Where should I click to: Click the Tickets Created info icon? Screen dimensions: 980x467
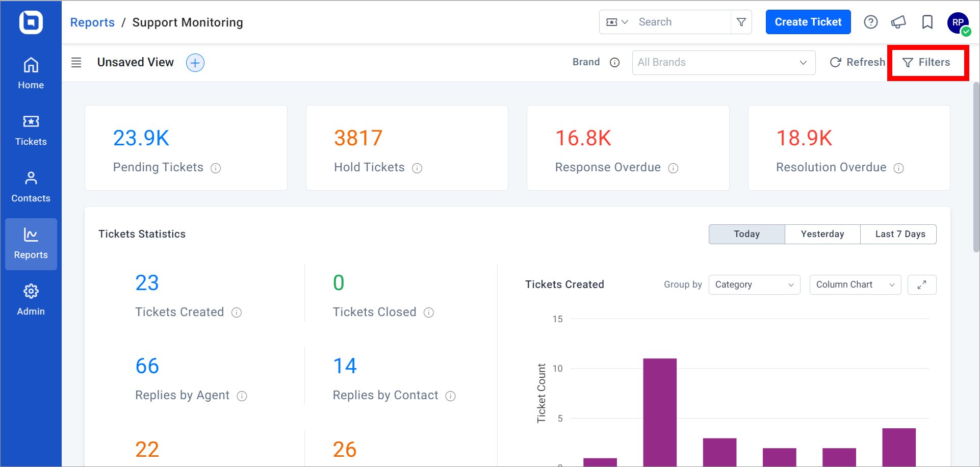tap(237, 313)
